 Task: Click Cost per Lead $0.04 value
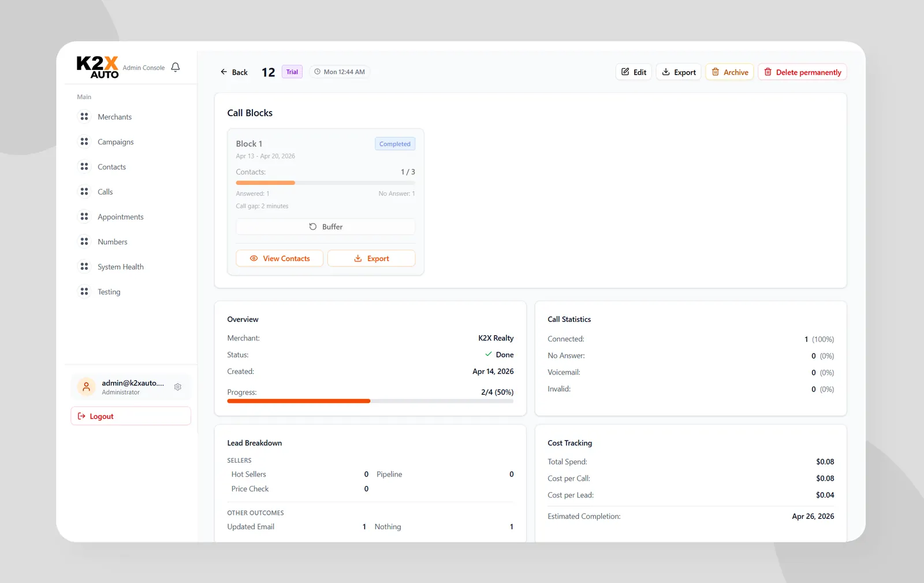(825, 495)
